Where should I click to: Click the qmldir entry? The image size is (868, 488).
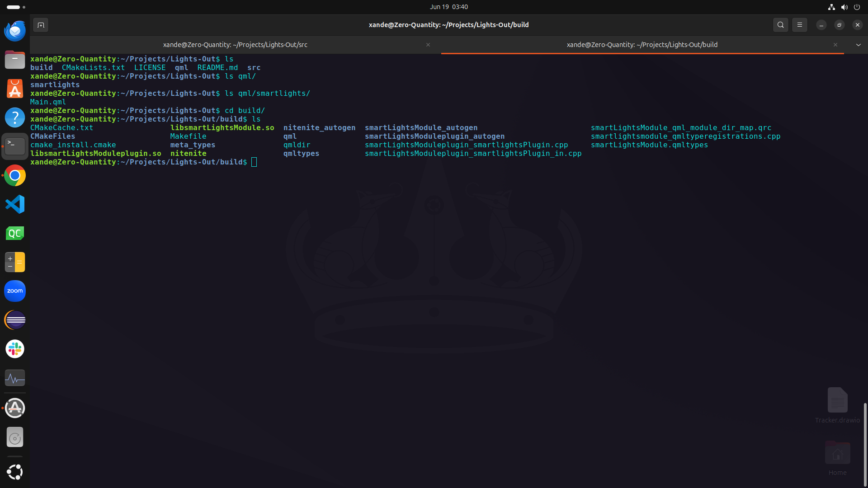click(297, 145)
